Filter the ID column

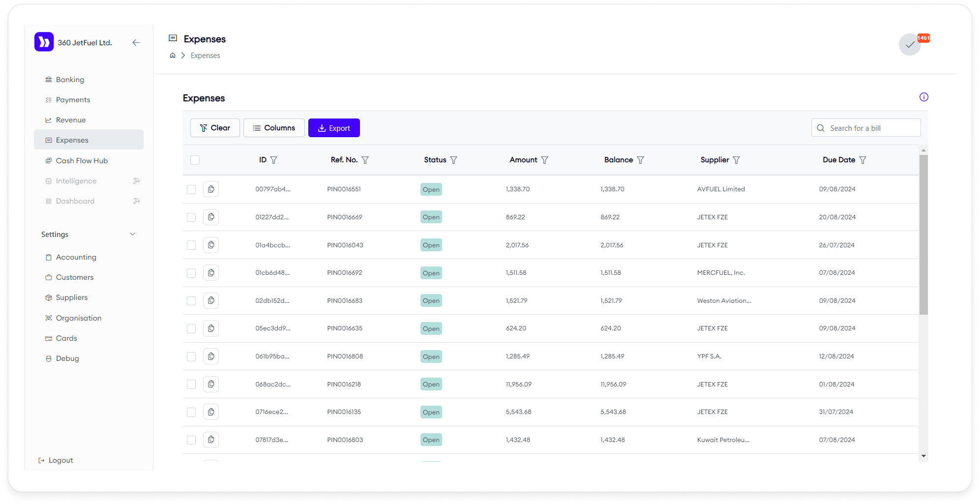274,160
